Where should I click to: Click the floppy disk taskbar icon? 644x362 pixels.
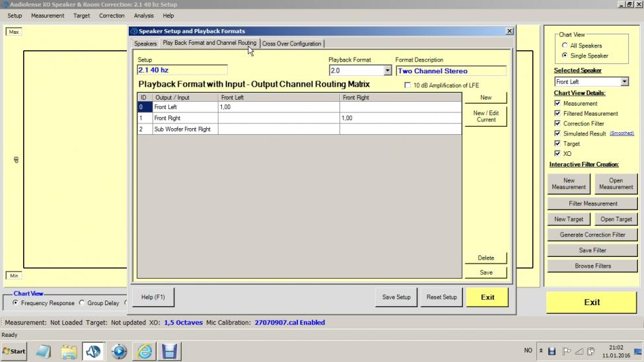(169, 351)
